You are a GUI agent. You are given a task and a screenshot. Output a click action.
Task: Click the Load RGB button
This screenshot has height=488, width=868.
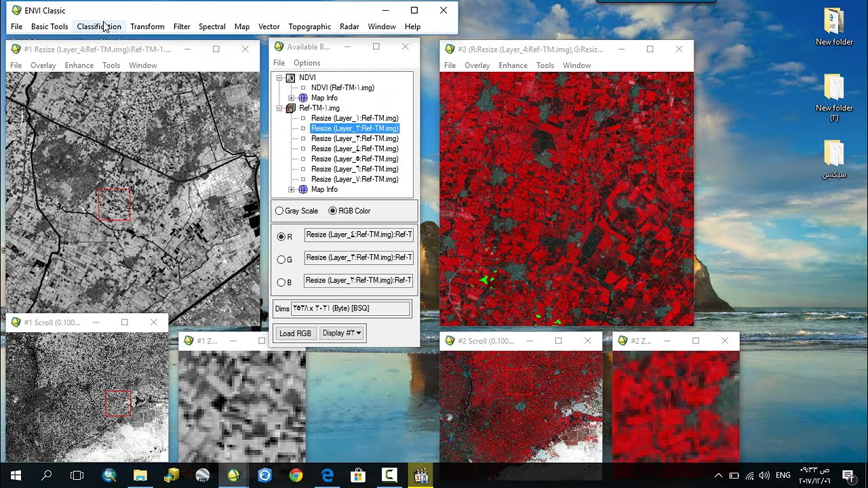pyautogui.click(x=295, y=333)
